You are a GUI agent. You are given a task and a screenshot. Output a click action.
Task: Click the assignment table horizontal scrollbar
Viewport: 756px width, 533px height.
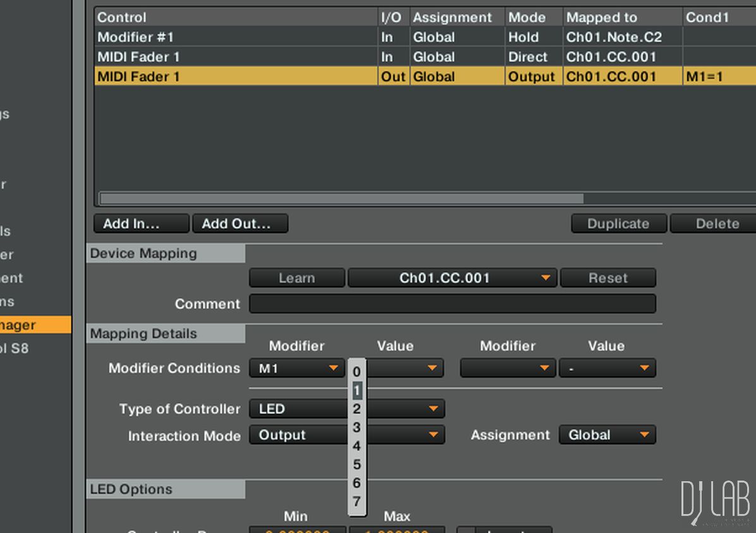click(341, 198)
